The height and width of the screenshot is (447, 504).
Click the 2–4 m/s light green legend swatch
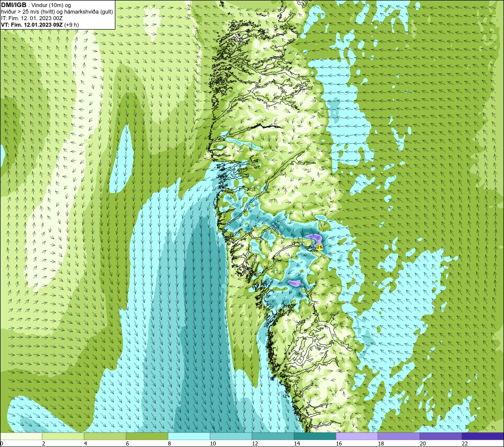(x=63, y=436)
